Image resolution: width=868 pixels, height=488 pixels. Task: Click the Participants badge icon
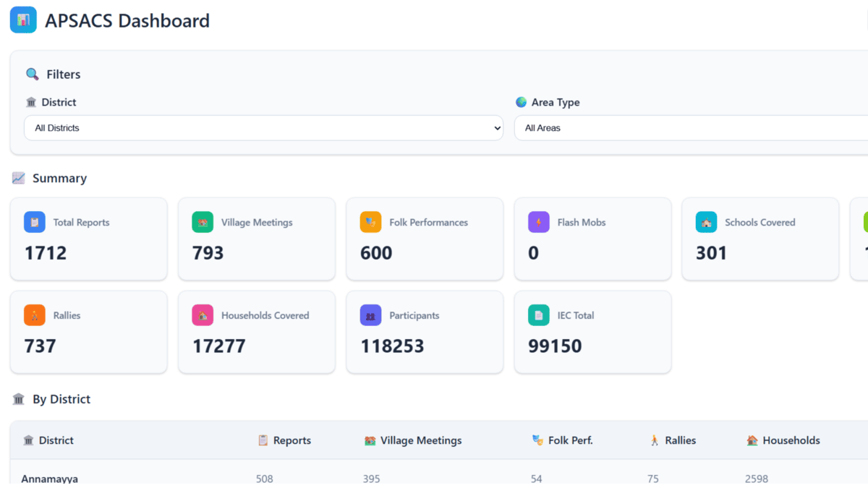point(370,315)
